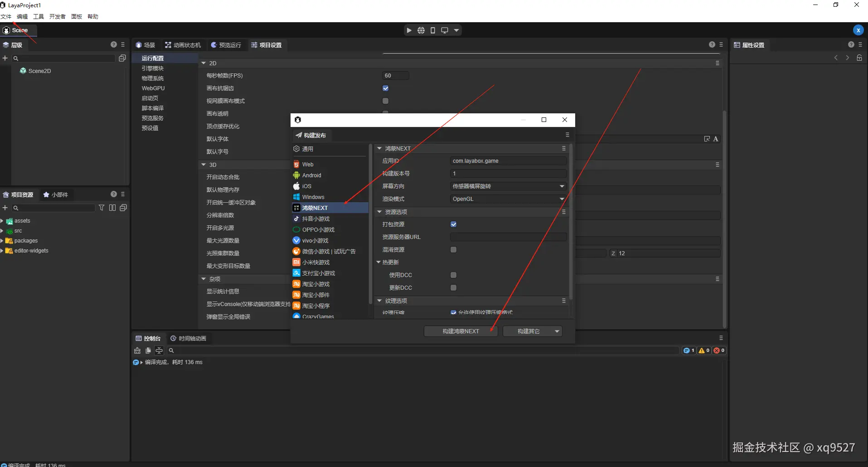Open the hierarchy panel help icon

[114, 44]
